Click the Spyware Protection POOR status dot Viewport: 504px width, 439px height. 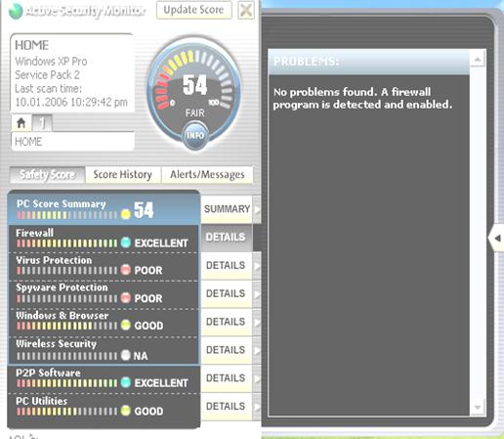tap(126, 297)
